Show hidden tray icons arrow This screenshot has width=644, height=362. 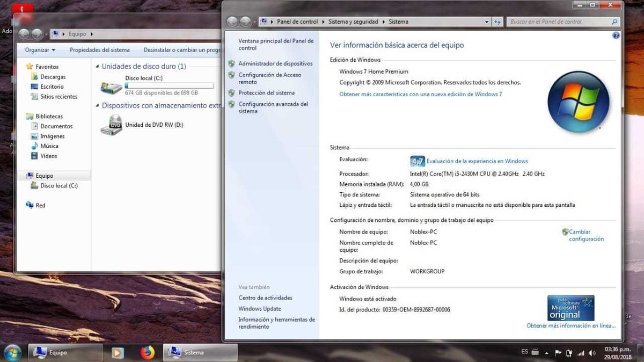pyautogui.click(x=546, y=353)
